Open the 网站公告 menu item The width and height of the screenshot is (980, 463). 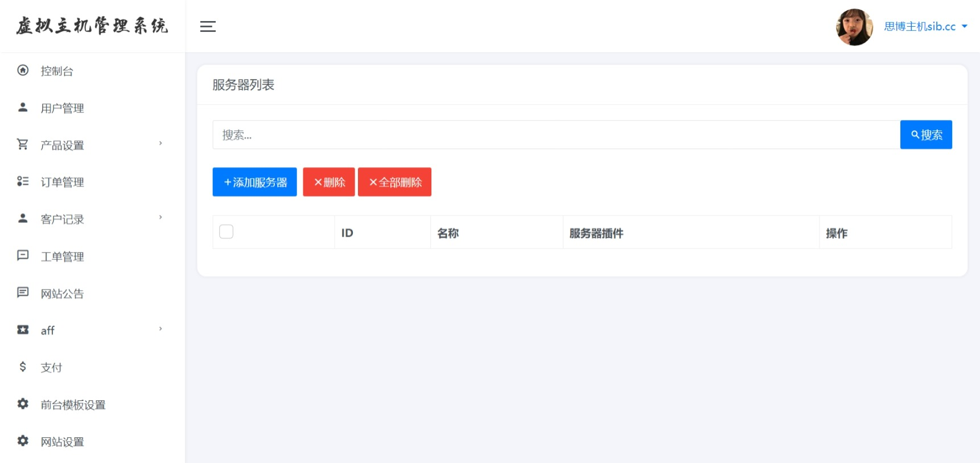pos(62,293)
